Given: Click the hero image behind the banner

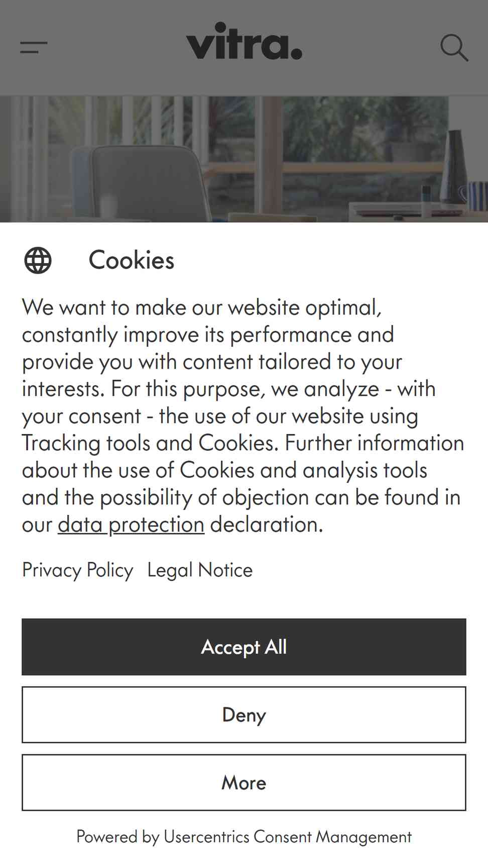Looking at the screenshot, I should (x=244, y=159).
